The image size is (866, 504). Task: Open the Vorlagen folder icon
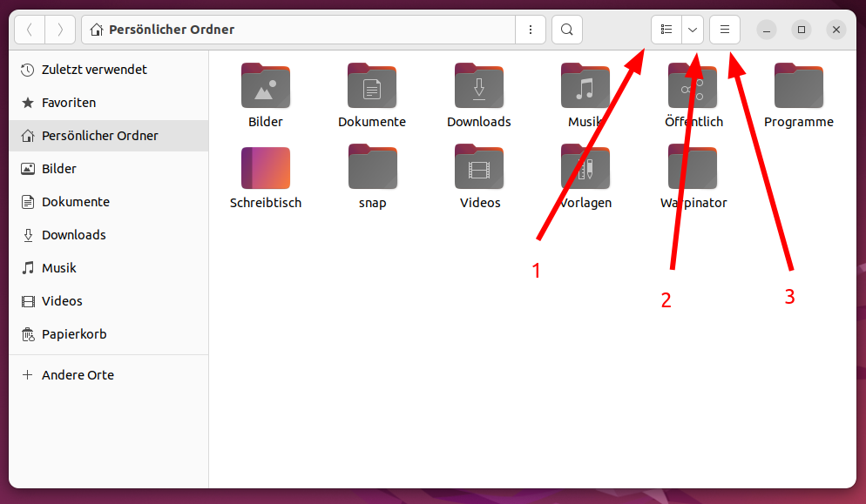coord(585,167)
